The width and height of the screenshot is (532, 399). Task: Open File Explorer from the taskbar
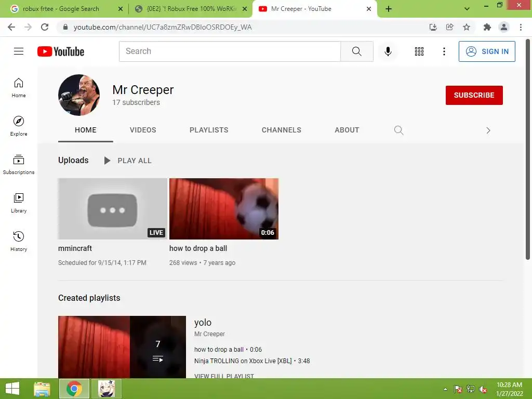pos(42,389)
